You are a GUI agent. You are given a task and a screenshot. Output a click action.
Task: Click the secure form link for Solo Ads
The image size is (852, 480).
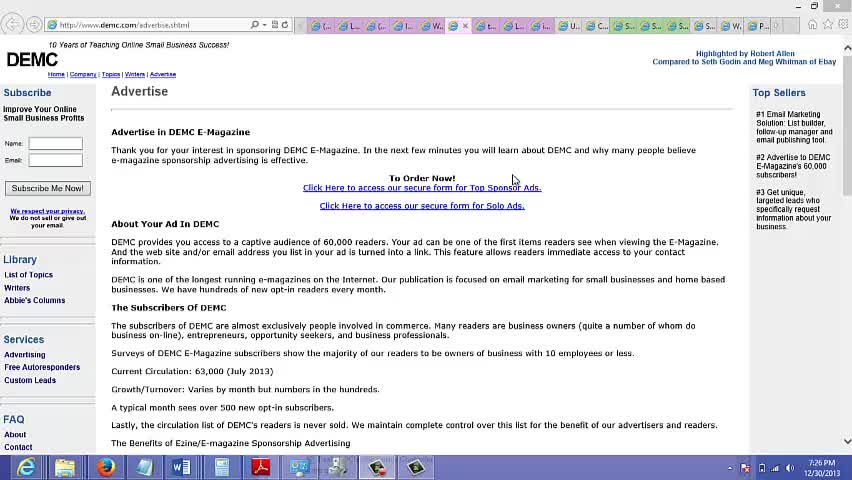tap(422, 206)
